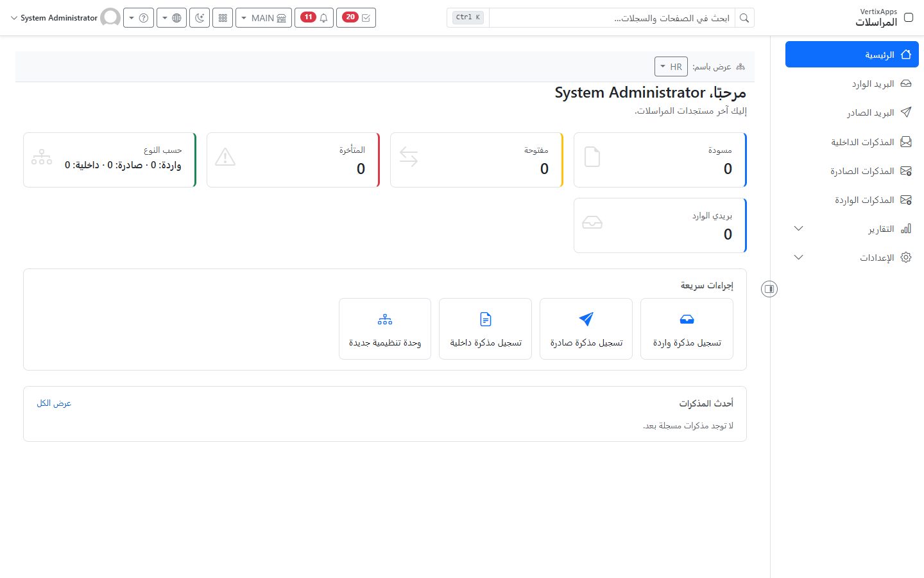
Task: Open the MAIN branch dropdown
Action: click(x=264, y=18)
